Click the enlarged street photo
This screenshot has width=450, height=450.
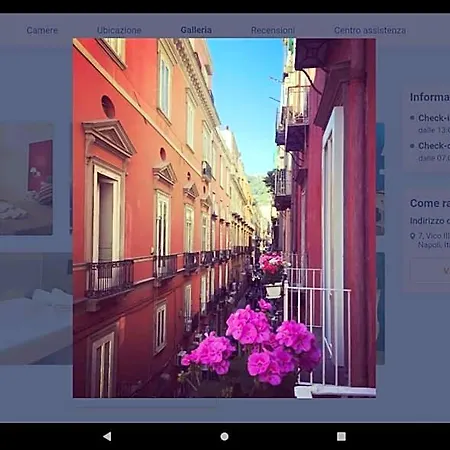224,218
